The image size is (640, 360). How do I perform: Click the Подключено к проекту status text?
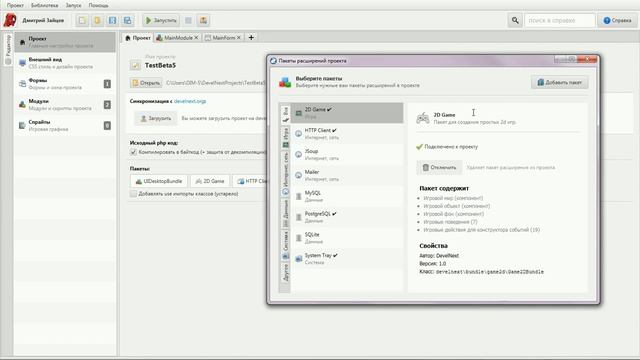coord(451,147)
